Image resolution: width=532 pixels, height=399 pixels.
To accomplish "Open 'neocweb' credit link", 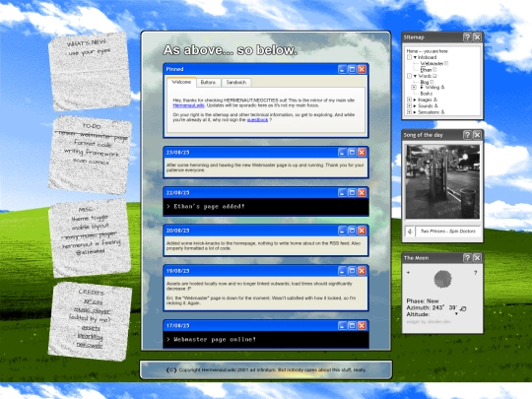I will point(89,345).
